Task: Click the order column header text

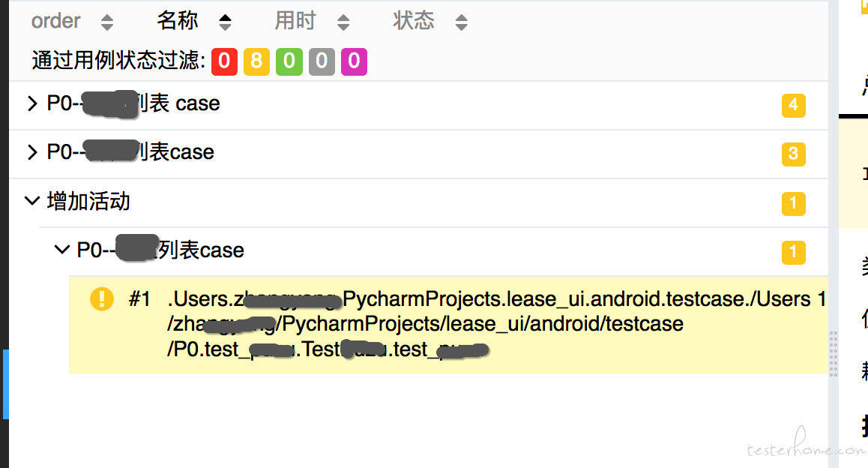Action: click(x=56, y=21)
